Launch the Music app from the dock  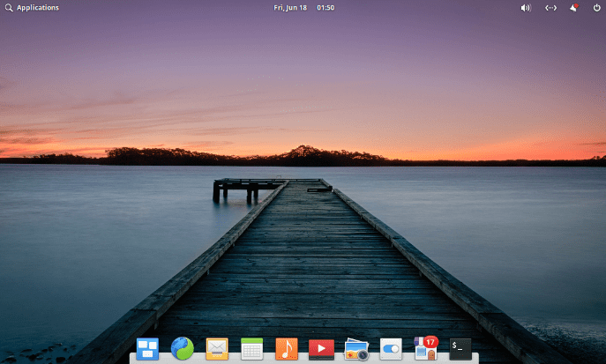(287, 349)
